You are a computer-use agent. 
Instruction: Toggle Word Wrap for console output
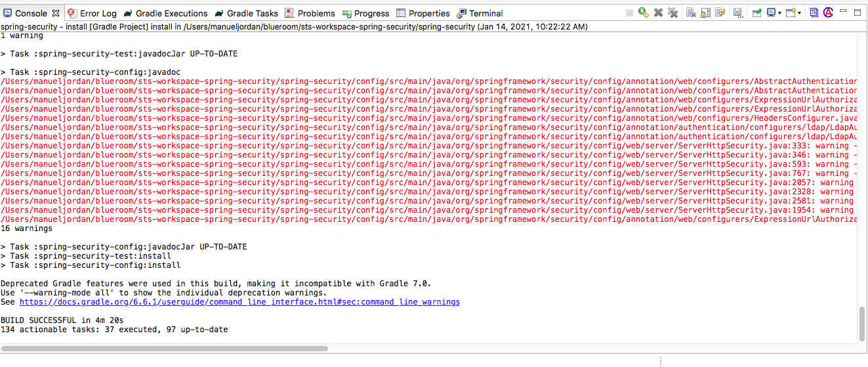(720, 13)
